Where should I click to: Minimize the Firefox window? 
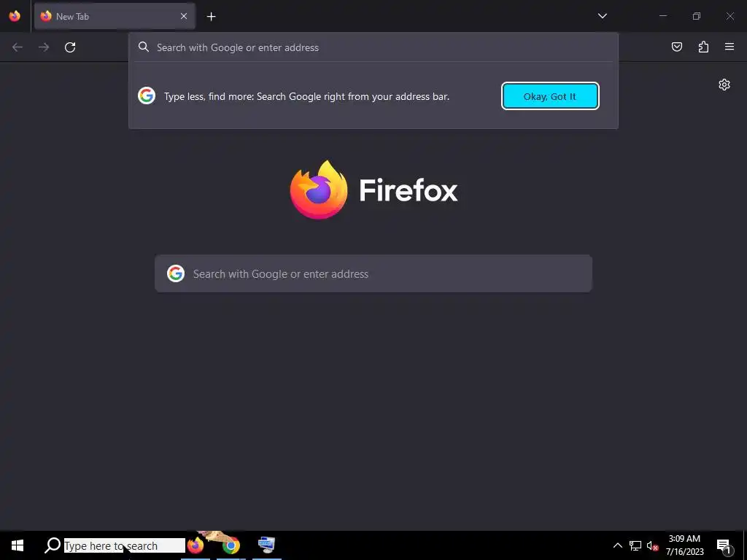(662, 16)
